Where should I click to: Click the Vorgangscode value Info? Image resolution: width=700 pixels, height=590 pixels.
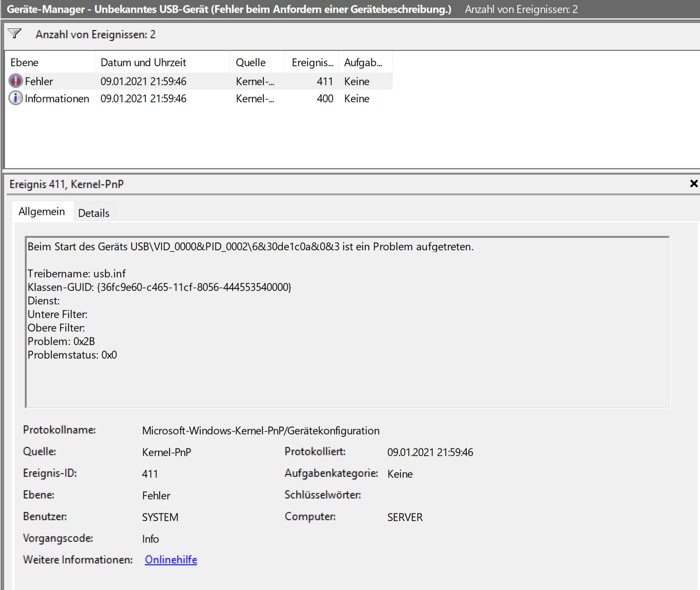[150, 539]
